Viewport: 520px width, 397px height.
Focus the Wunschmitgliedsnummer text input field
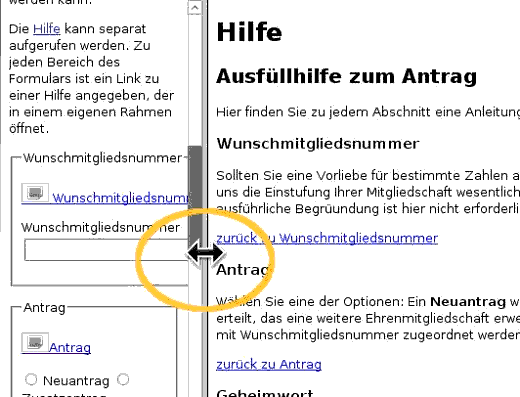[106, 250]
